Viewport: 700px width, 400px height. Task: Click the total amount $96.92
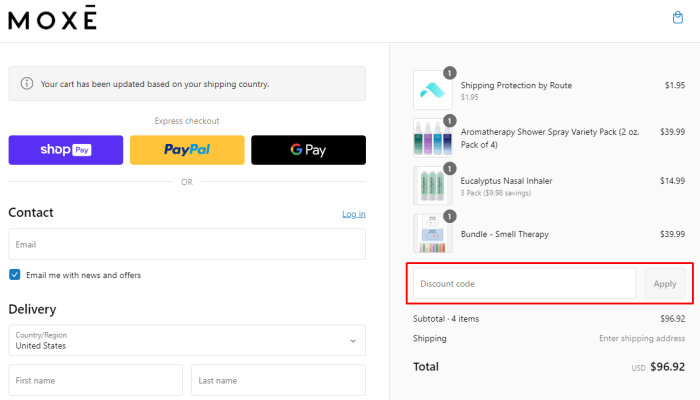pyautogui.click(x=667, y=367)
